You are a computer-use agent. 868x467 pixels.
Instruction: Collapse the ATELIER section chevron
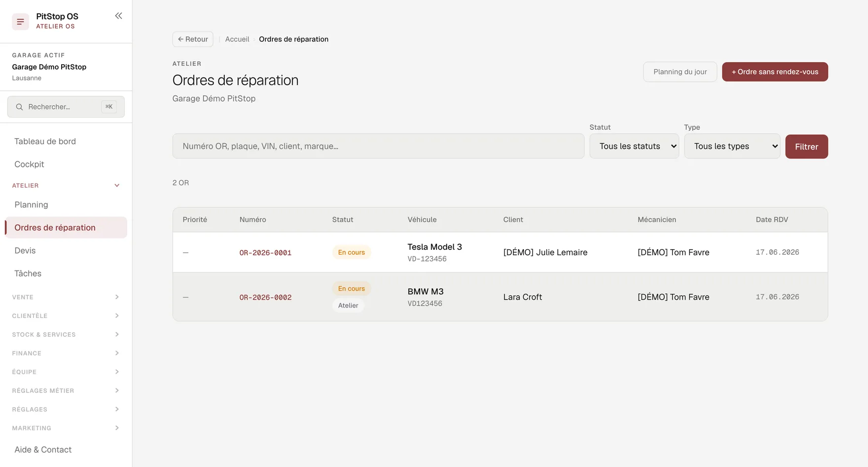117,186
